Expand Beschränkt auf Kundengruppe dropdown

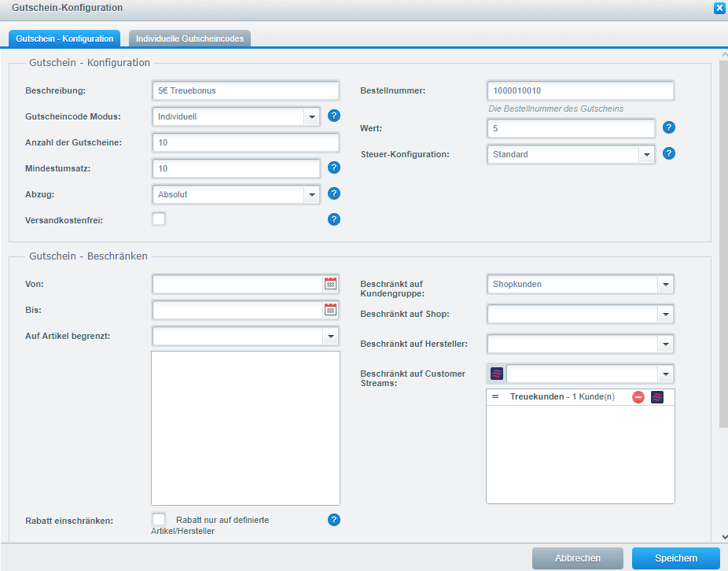click(666, 284)
